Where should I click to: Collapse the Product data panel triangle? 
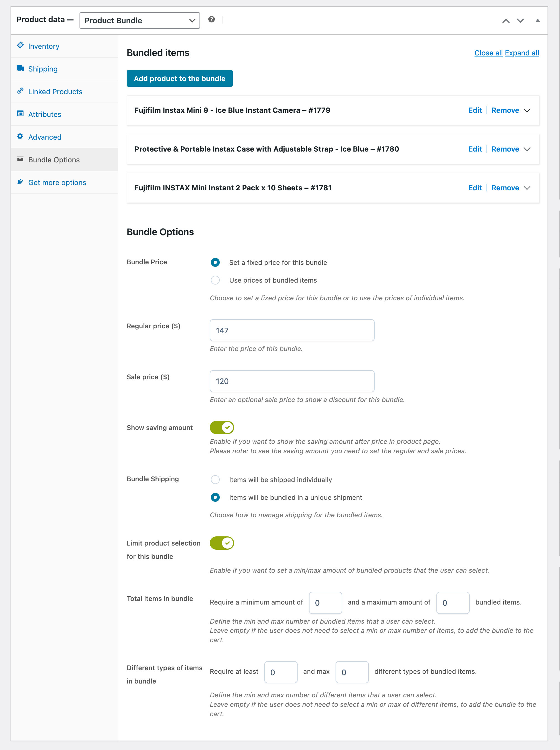click(x=538, y=20)
